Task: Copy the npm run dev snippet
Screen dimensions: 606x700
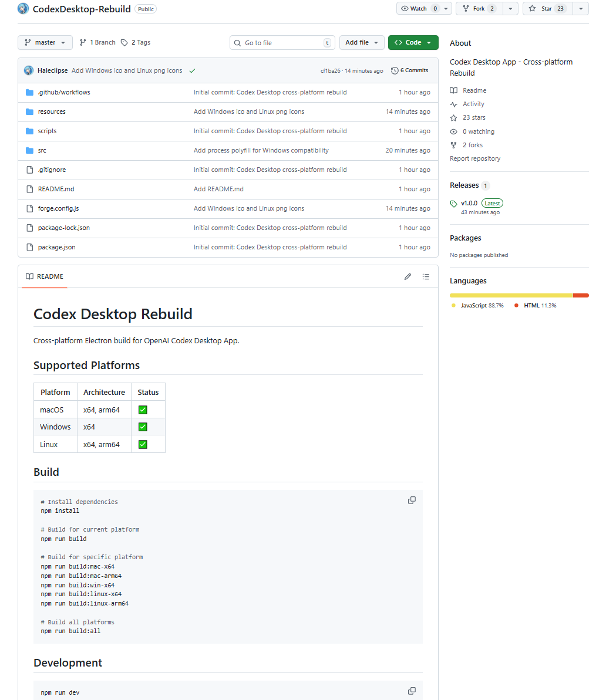Action: (x=412, y=691)
